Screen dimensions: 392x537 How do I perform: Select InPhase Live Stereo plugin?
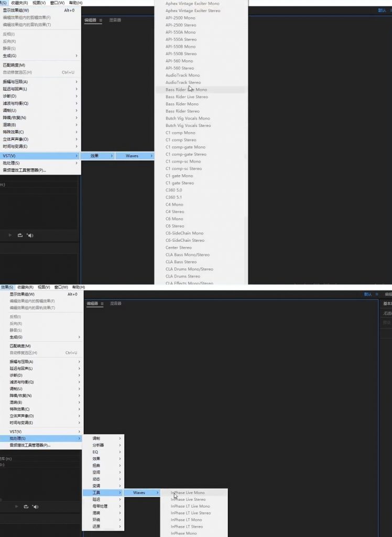(188, 499)
